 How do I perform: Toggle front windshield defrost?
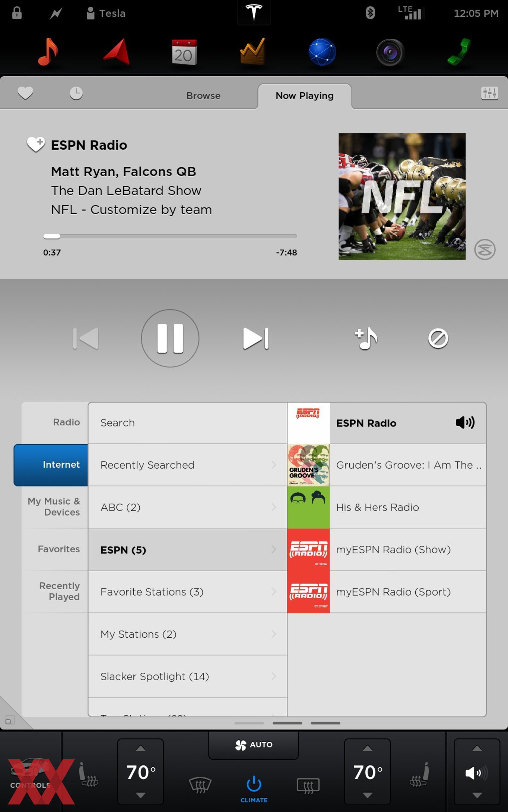click(200, 785)
